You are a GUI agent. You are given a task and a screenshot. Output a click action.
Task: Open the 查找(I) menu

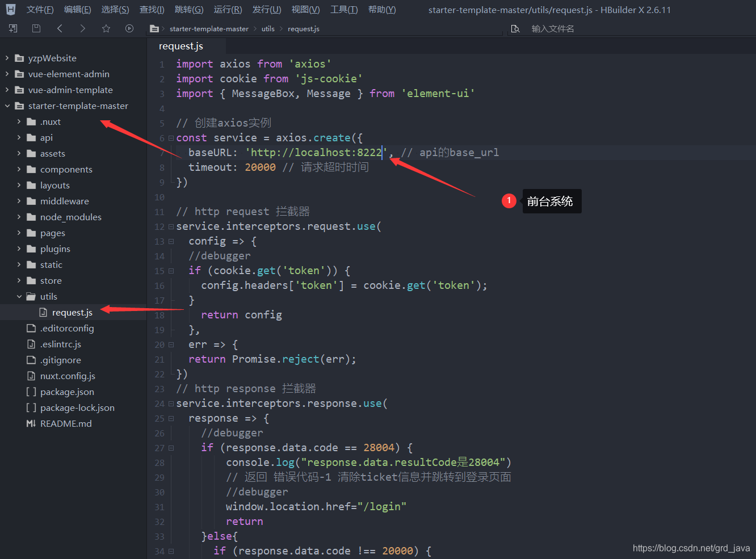(152, 10)
